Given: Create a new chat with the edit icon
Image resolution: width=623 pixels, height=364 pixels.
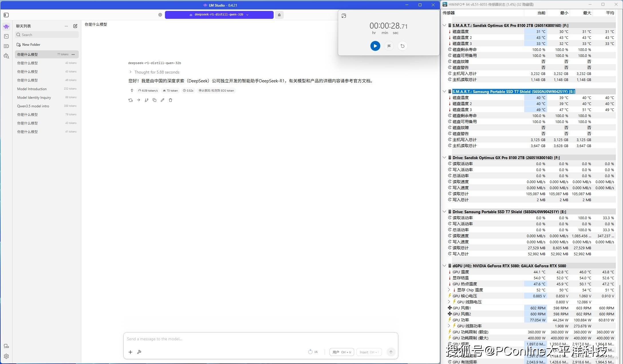Looking at the screenshot, I should [x=75, y=26].
